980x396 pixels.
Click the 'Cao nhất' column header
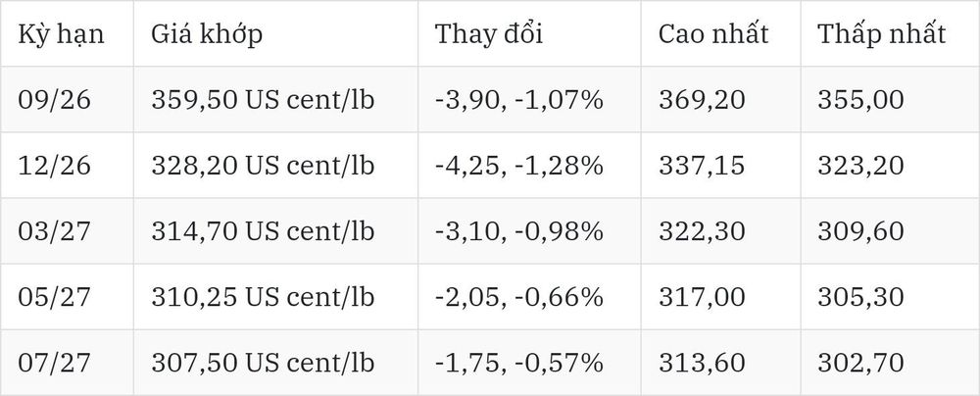click(x=713, y=33)
